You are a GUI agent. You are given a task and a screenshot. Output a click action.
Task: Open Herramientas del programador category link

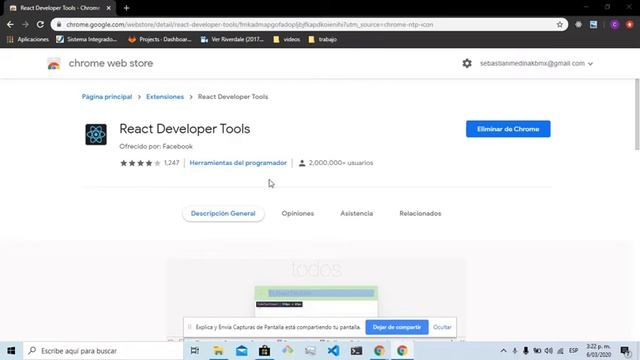pos(238,163)
